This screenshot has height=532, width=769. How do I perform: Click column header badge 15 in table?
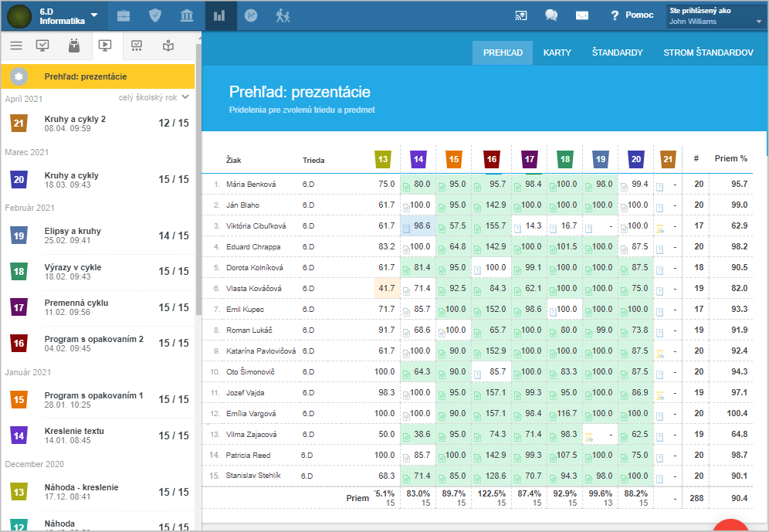[x=454, y=159]
